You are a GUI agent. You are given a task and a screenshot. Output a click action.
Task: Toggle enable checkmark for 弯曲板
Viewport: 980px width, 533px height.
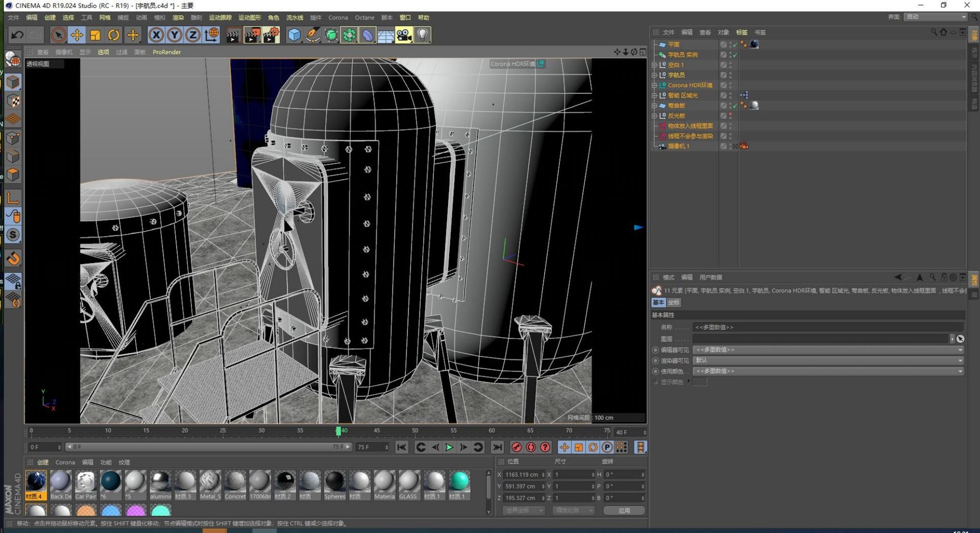pyautogui.click(x=735, y=106)
